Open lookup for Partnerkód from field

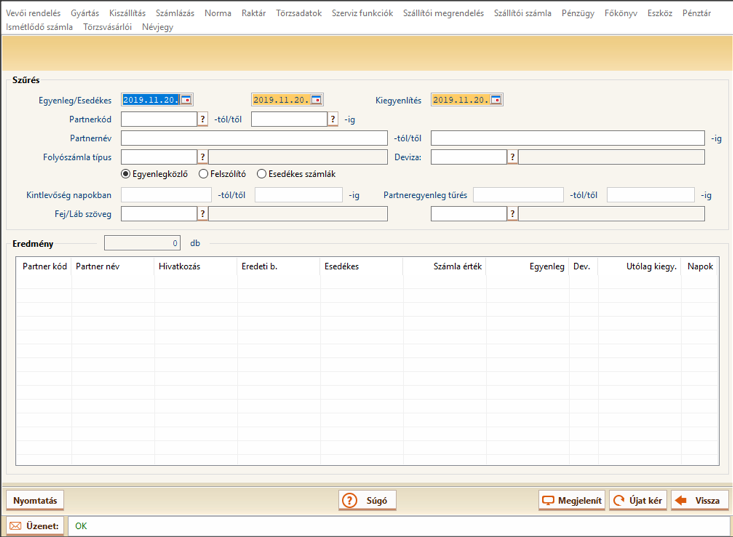click(x=202, y=119)
